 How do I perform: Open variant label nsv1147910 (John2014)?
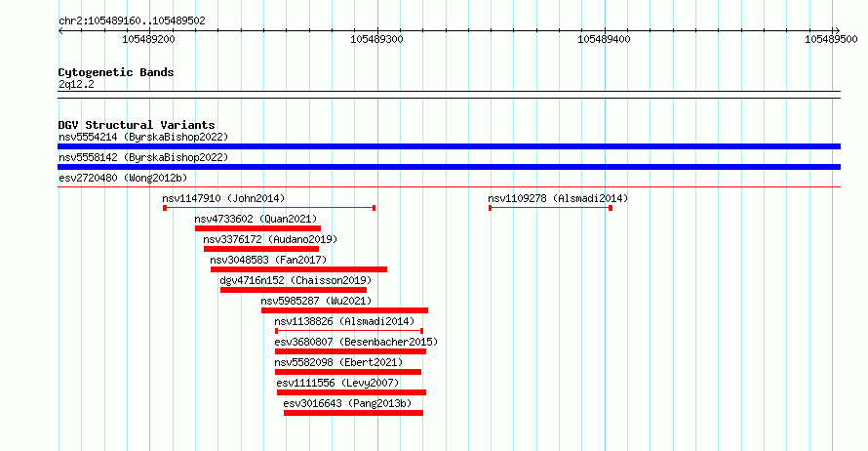pos(223,198)
